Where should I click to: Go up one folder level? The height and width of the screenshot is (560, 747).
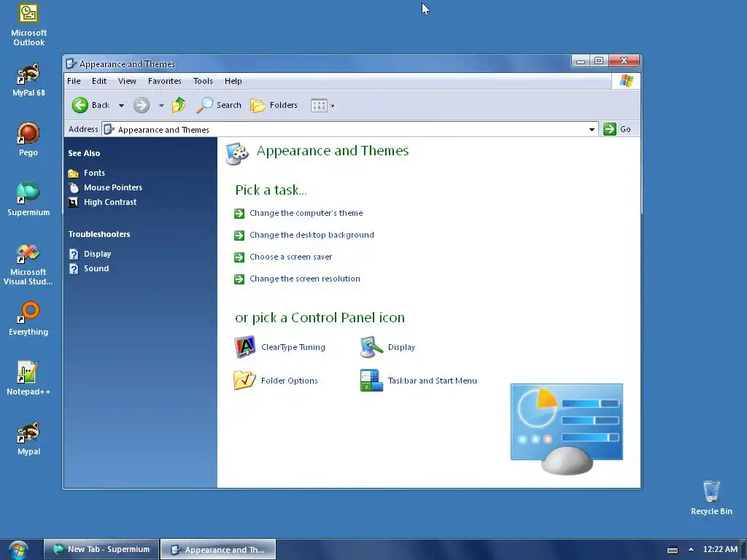click(179, 105)
